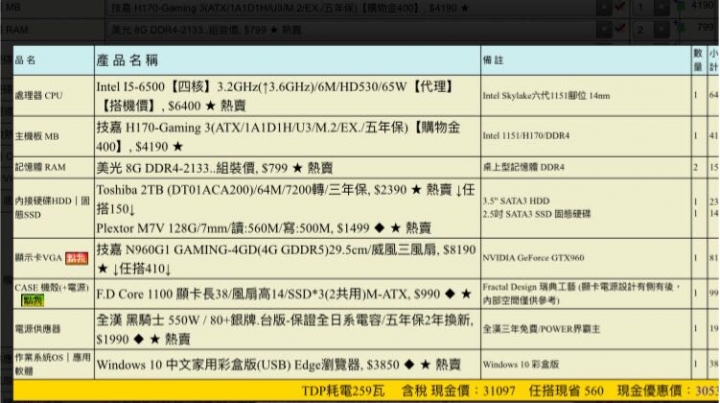
Task: Click the Plextor M7V 128G product line
Action: [264, 228]
